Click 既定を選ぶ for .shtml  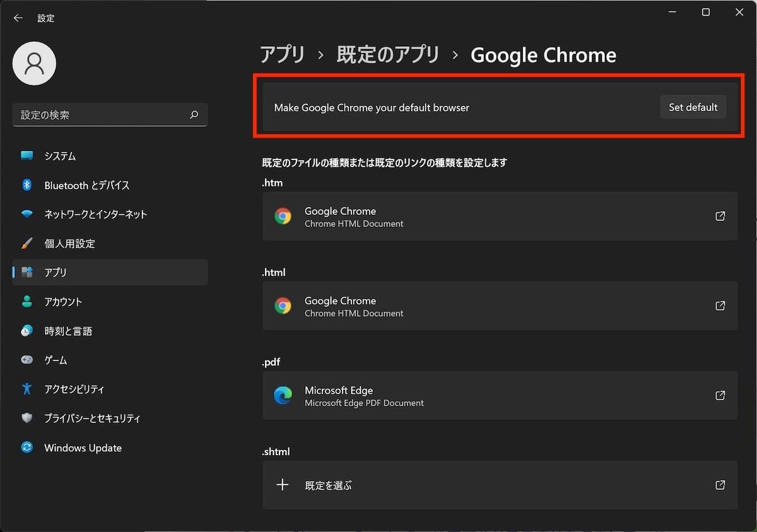(x=500, y=485)
